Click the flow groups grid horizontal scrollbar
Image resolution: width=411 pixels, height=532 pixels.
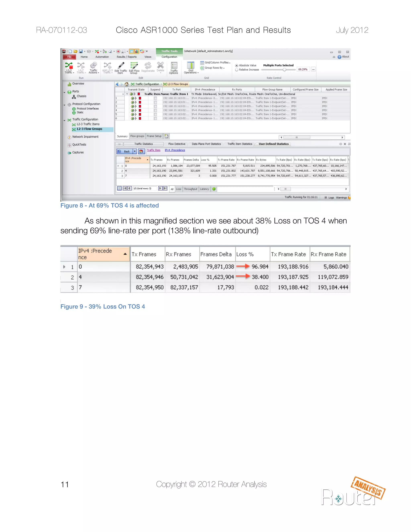[x=312, y=137]
